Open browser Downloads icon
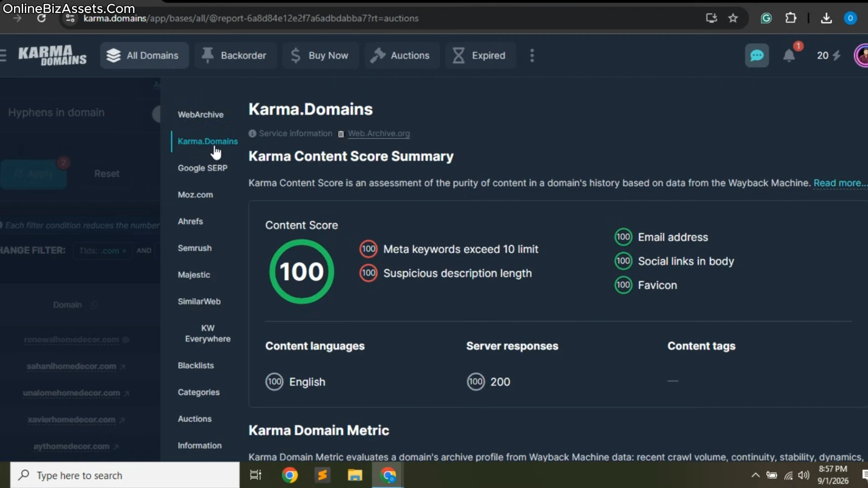The image size is (868, 488). [826, 18]
